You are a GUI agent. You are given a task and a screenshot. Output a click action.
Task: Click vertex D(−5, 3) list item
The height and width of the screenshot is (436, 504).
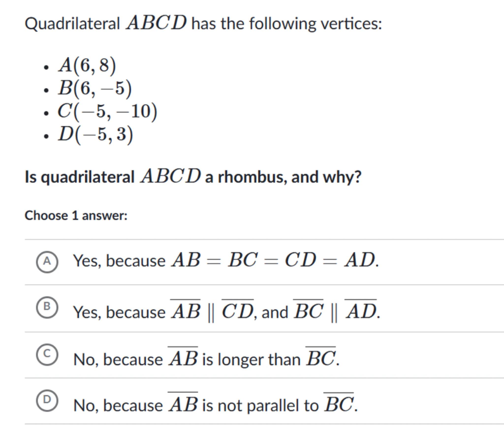pos(95,134)
